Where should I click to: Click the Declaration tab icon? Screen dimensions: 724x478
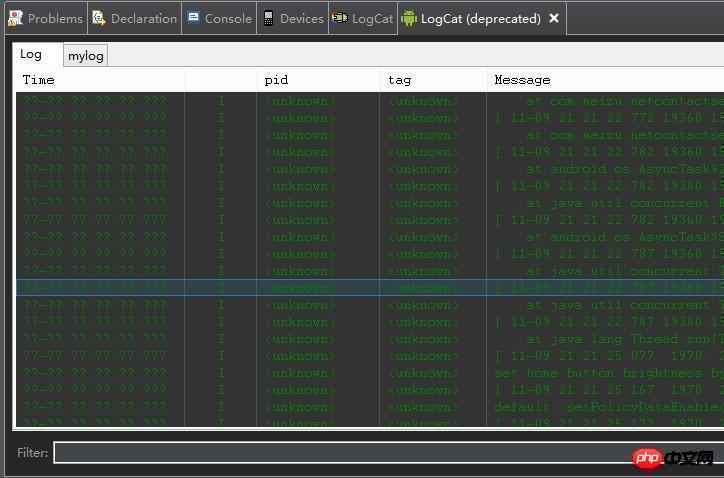pos(98,18)
